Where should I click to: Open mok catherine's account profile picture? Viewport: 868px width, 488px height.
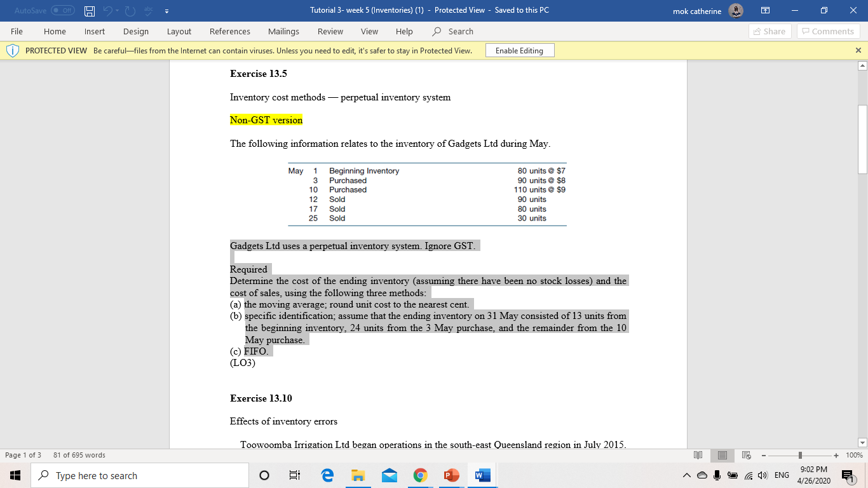tap(735, 10)
